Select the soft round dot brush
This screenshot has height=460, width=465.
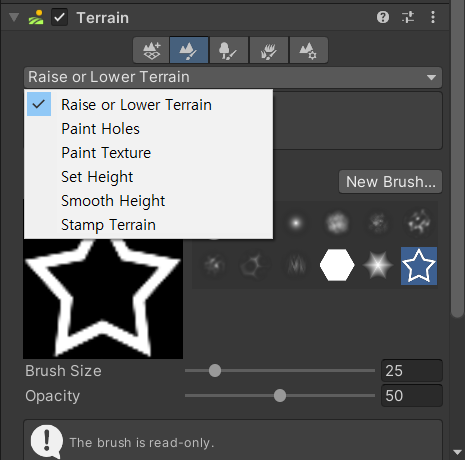click(x=296, y=223)
